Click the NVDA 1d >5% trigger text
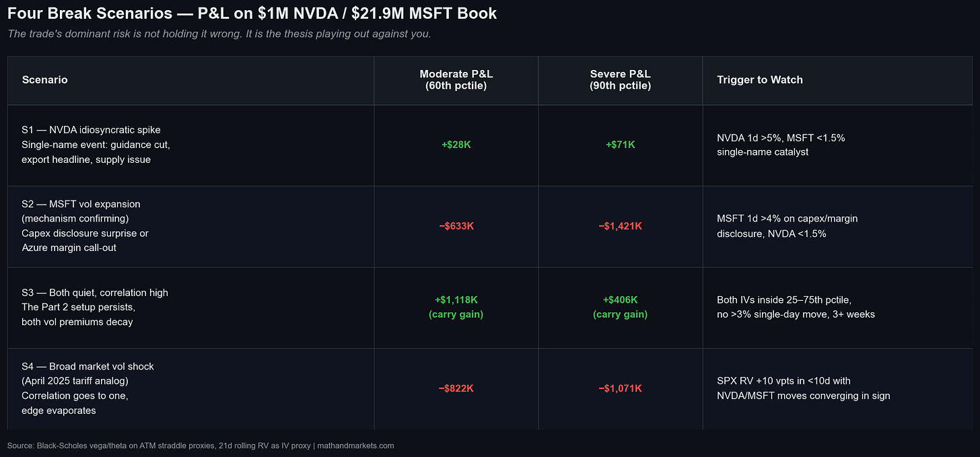Viewport: 980px width, 457px height. pos(781,145)
